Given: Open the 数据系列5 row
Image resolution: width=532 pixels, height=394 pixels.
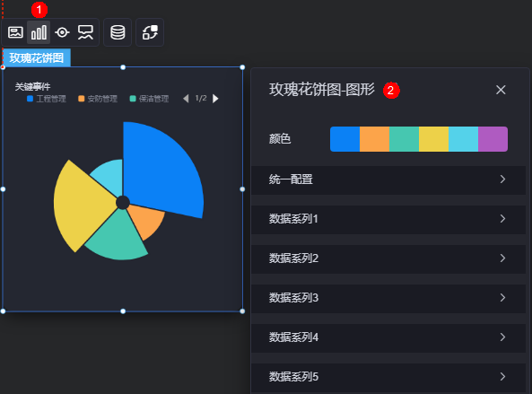Looking at the screenshot, I should [x=388, y=377].
